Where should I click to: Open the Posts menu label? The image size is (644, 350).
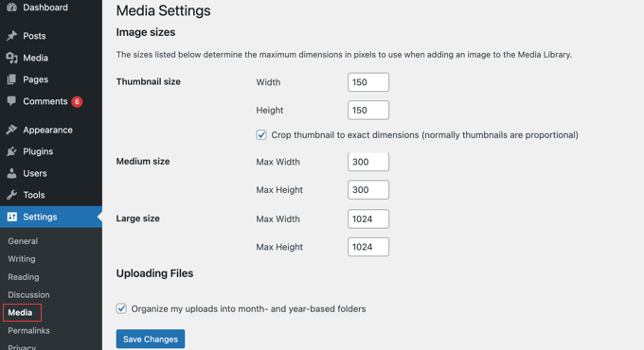34,36
